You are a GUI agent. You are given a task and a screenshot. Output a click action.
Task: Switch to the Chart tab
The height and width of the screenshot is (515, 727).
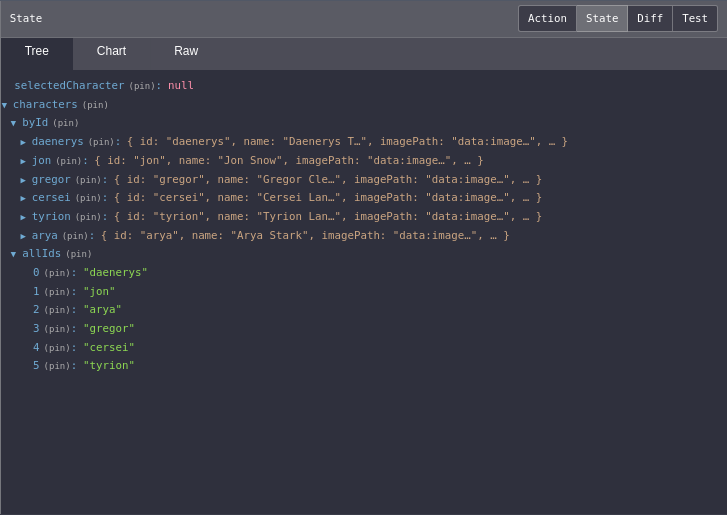(111, 51)
